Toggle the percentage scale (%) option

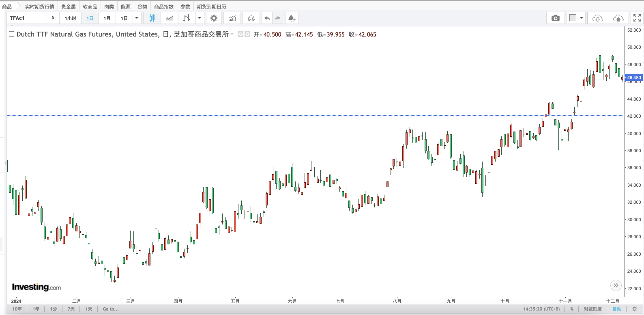[x=572, y=309]
